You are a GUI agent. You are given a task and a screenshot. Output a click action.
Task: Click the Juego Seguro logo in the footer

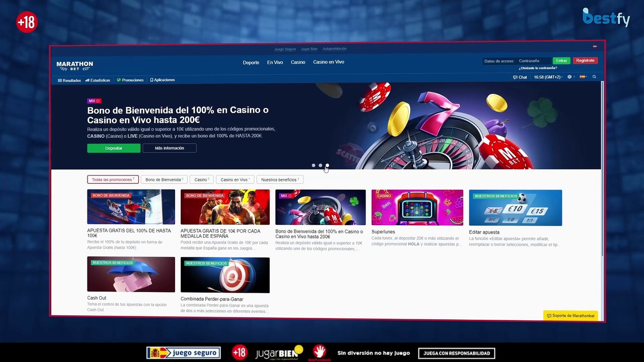click(183, 353)
